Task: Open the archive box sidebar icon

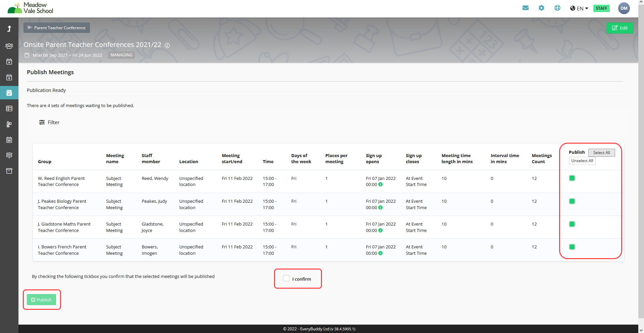Action: tap(9, 171)
